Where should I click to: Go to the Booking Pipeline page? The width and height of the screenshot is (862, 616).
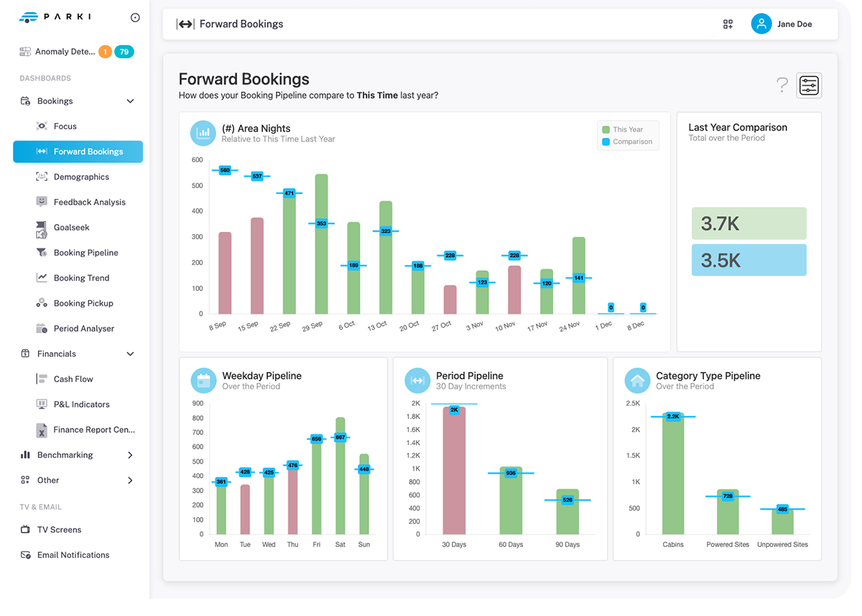(x=85, y=253)
